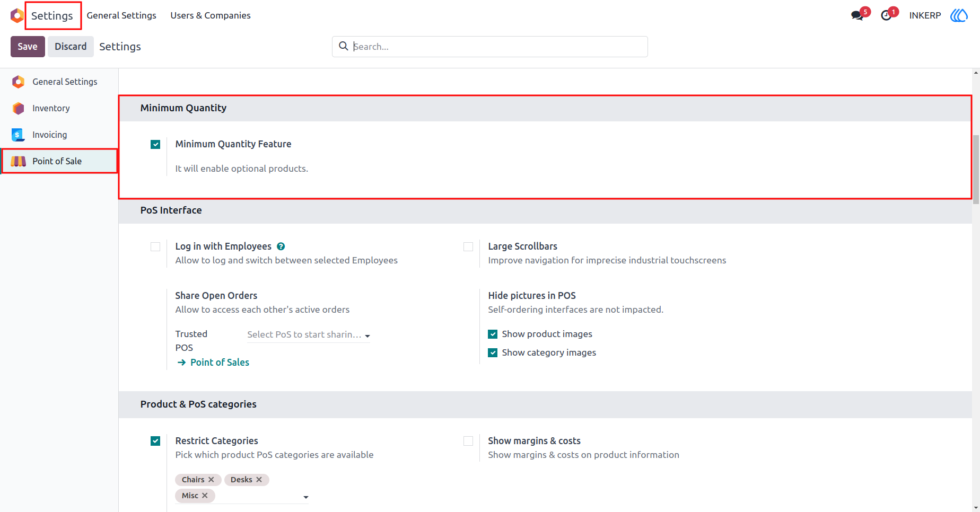Enable Log in with Employees checkbox
Image resolution: width=980 pixels, height=512 pixels.
(x=155, y=246)
